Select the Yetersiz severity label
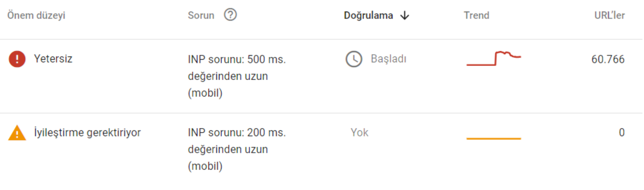 (53, 59)
